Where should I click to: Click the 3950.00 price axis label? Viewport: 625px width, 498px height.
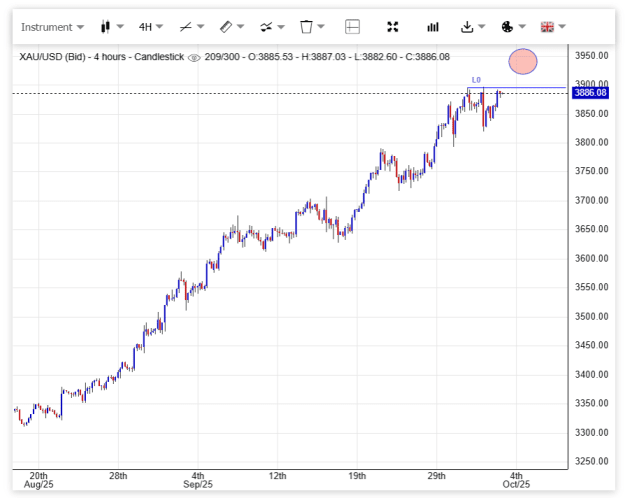tap(592, 55)
